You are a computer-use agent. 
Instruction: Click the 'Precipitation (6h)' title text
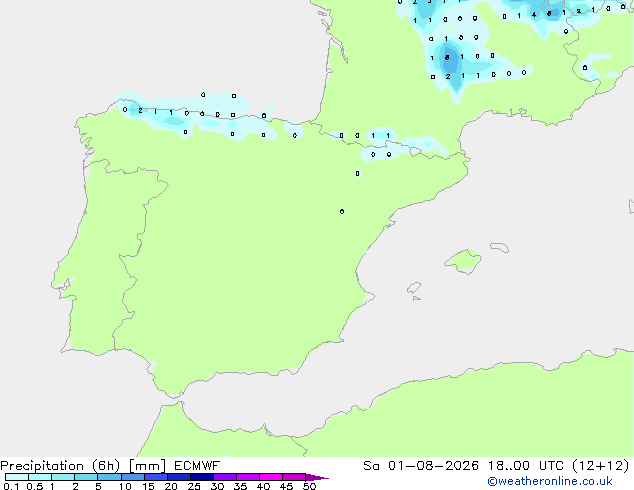pyautogui.click(x=60, y=466)
